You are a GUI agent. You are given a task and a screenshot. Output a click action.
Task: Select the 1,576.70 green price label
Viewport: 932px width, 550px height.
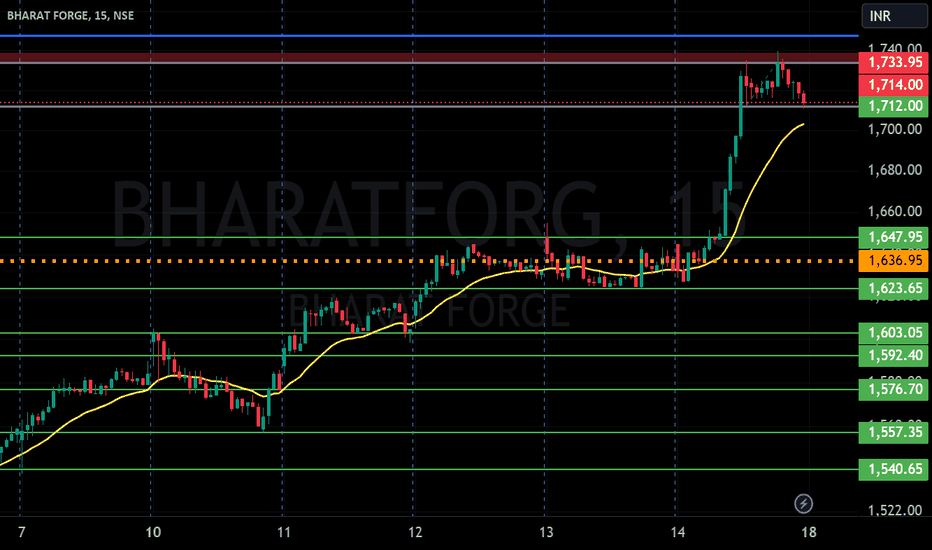point(893,389)
